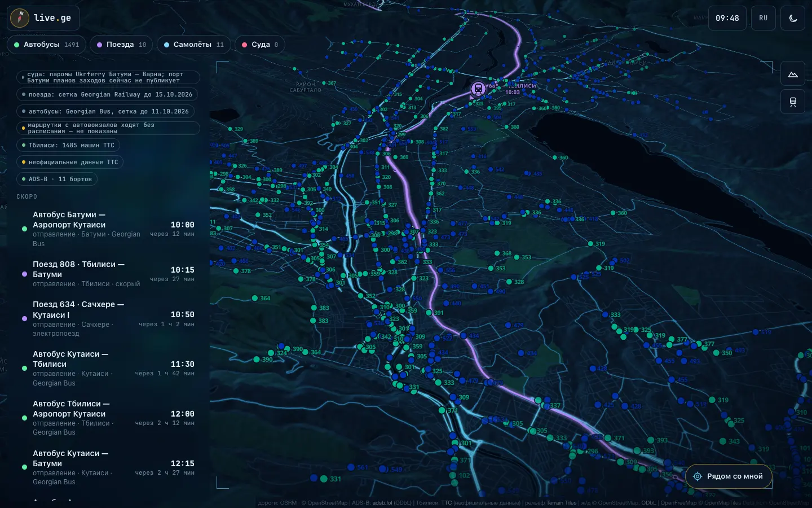This screenshot has height=508, width=812.
Task: Click the Georgian Bus schedule chip
Action: point(105,112)
